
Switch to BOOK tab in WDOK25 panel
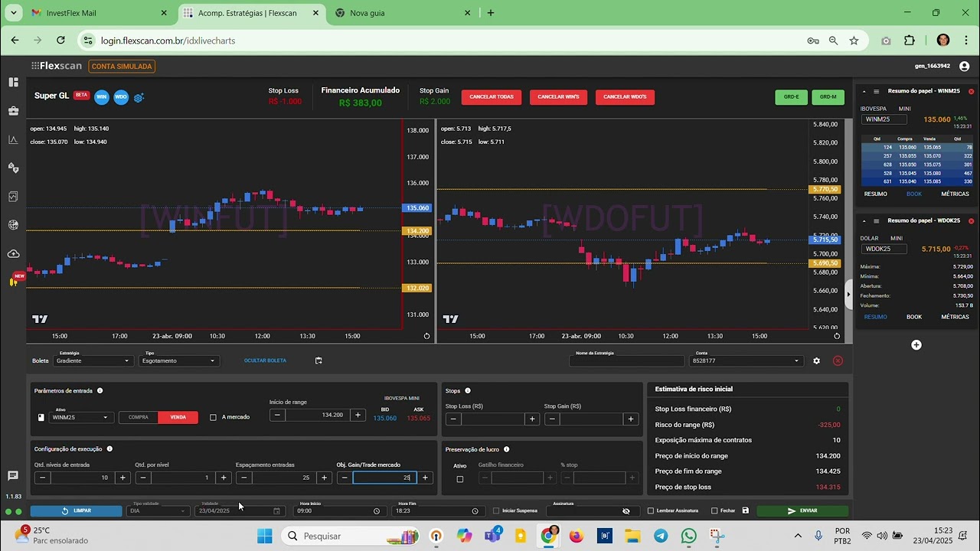(914, 317)
